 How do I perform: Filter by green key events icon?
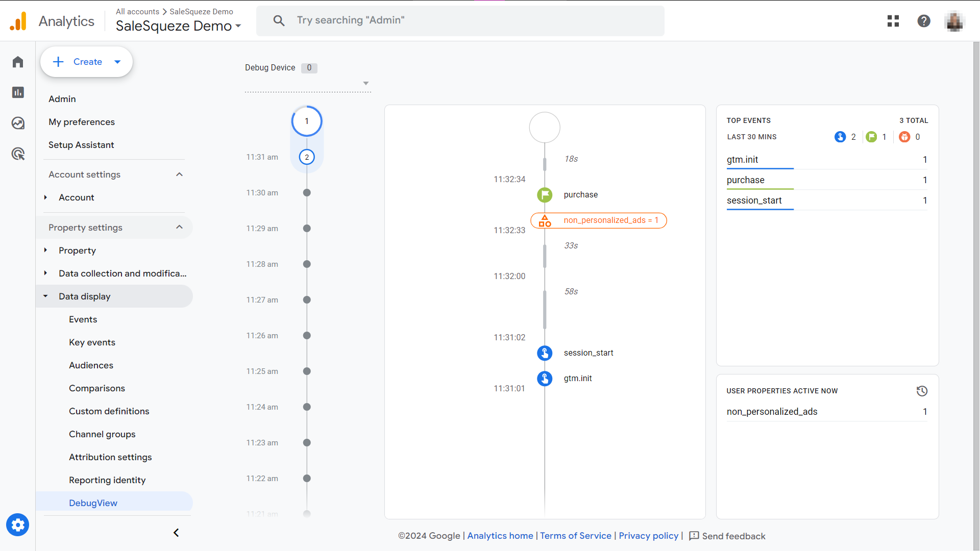871,137
